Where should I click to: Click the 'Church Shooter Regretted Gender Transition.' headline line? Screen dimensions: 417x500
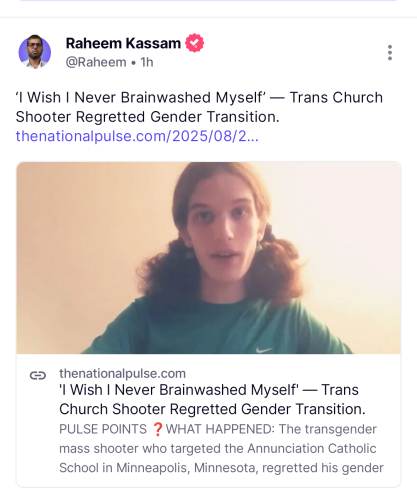pyautogui.click(x=212, y=409)
